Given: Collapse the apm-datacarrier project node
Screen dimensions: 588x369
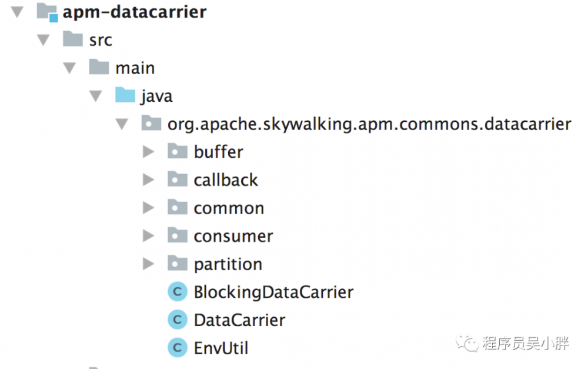Looking at the screenshot, I should click(16, 11).
